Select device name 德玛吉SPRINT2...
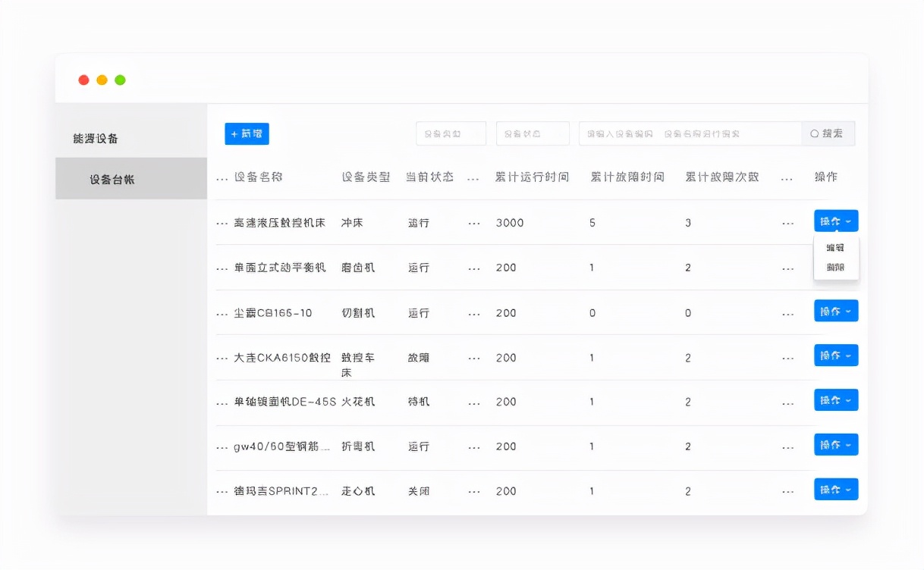The image size is (924, 570). [x=281, y=491]
